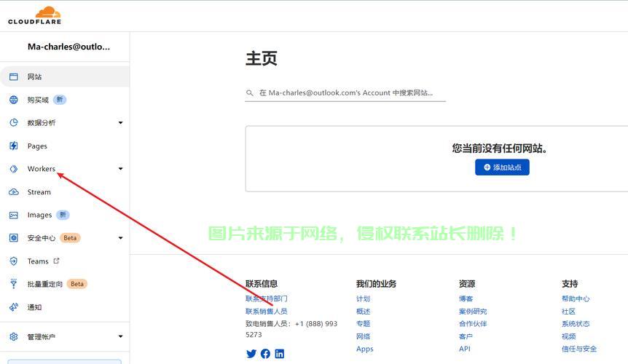
Task: Open the API footer link
Action: [x=465, y=349]
